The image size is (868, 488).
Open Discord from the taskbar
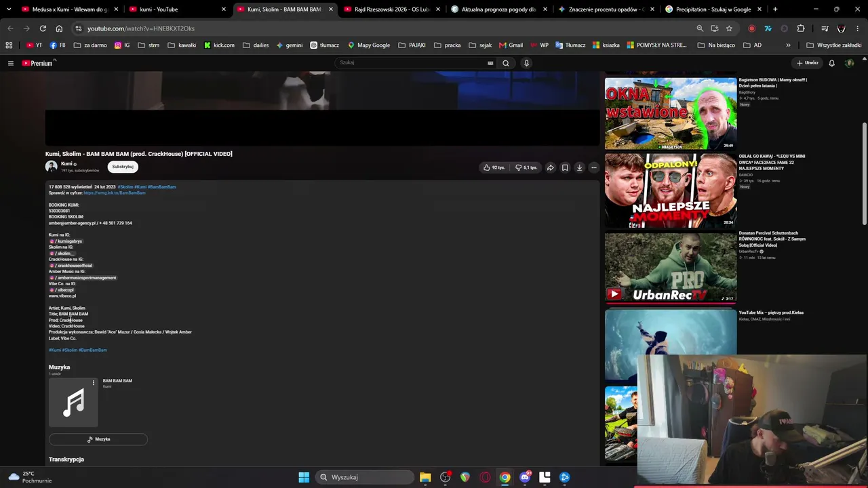(525, 477)
